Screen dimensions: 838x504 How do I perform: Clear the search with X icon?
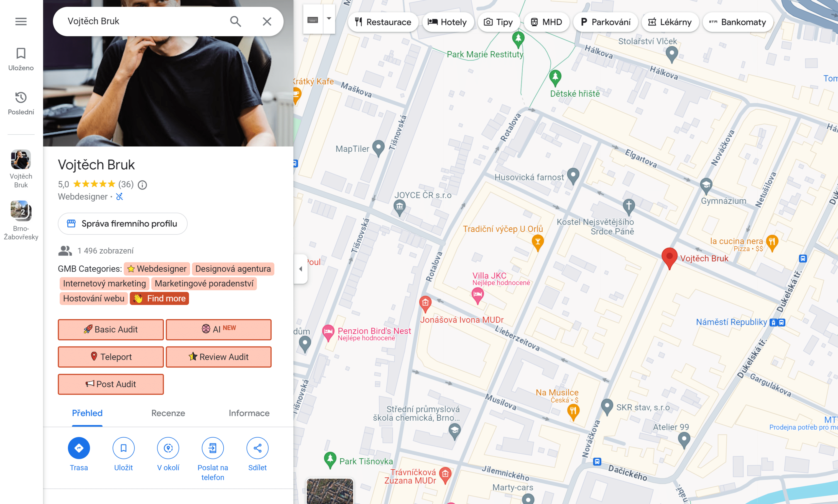pyautogui.click(x=267, y=21)
